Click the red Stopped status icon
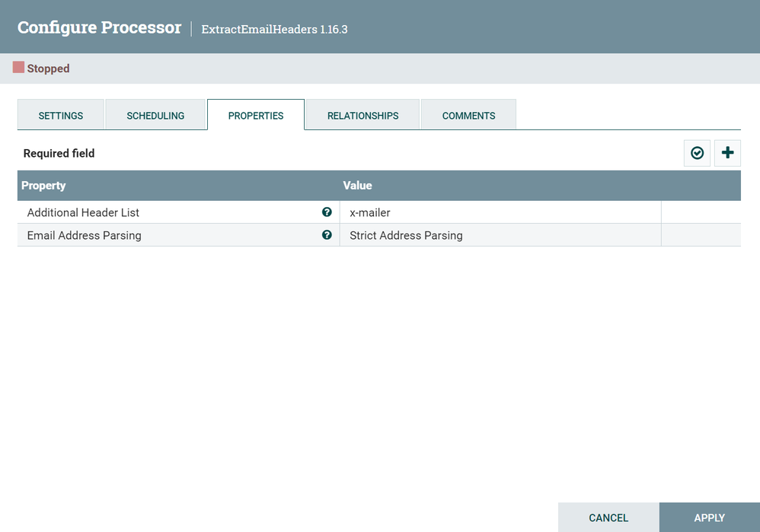760x532 pixels. (x=18, y=67)
